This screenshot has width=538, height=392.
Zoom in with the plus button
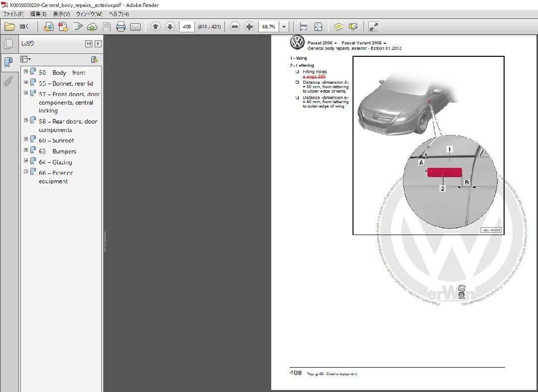pyautogui.click(x=249, y=26)
